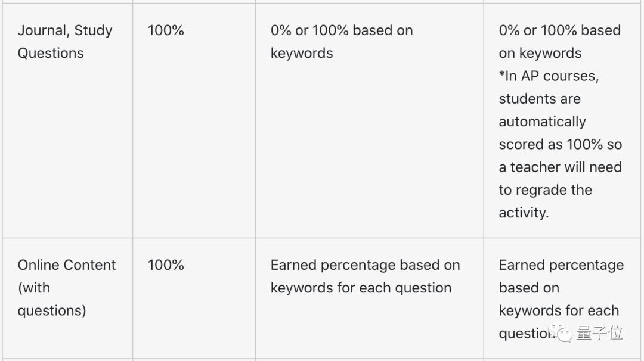Viewport: 644px width, 361px height.
Task: Click the 100% value in the Journal row
Action: (x=166, y=30)
